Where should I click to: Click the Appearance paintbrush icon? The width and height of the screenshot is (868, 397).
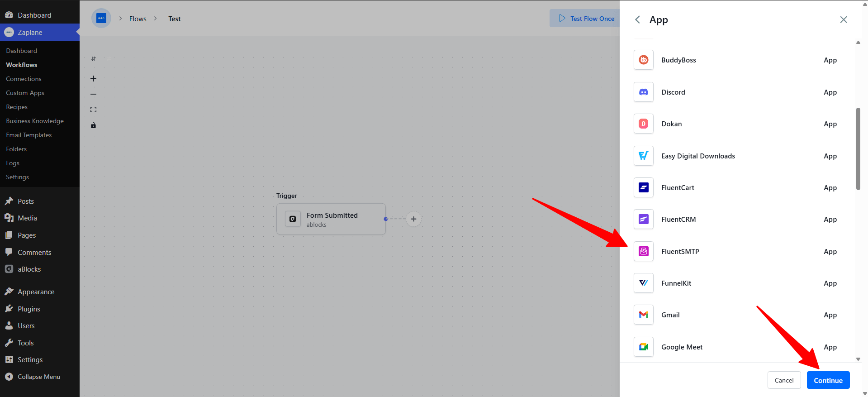9,292
